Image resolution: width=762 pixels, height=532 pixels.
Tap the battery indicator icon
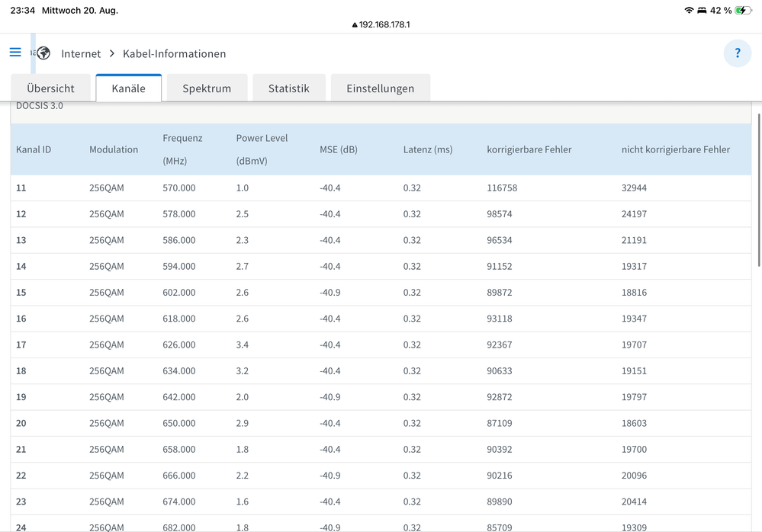[744, 11]
